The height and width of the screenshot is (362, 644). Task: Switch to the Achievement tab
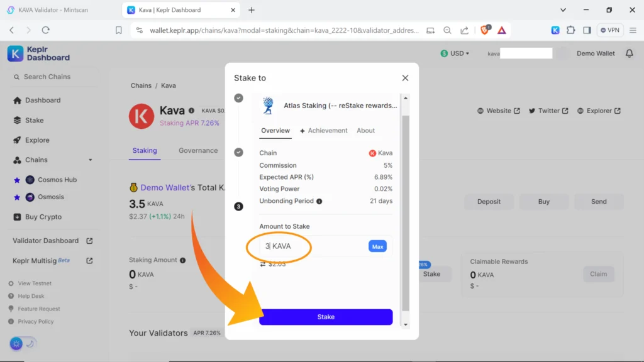(x=323, y=131)
